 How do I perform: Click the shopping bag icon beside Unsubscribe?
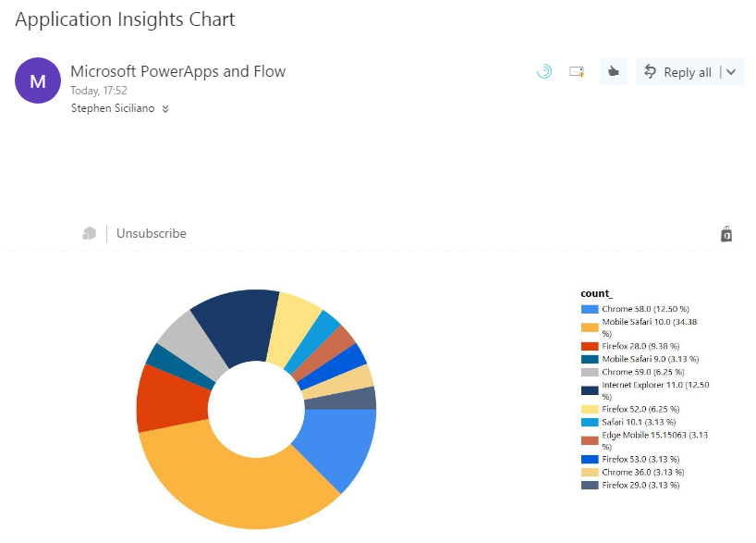[x=726, y=234]
